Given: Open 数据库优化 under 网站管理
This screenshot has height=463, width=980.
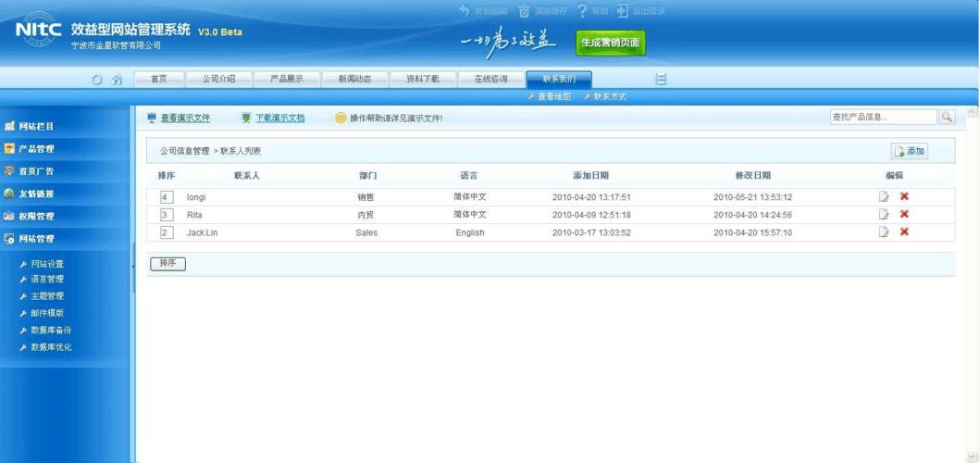Looking at the screenshot, I should [51, 346].
